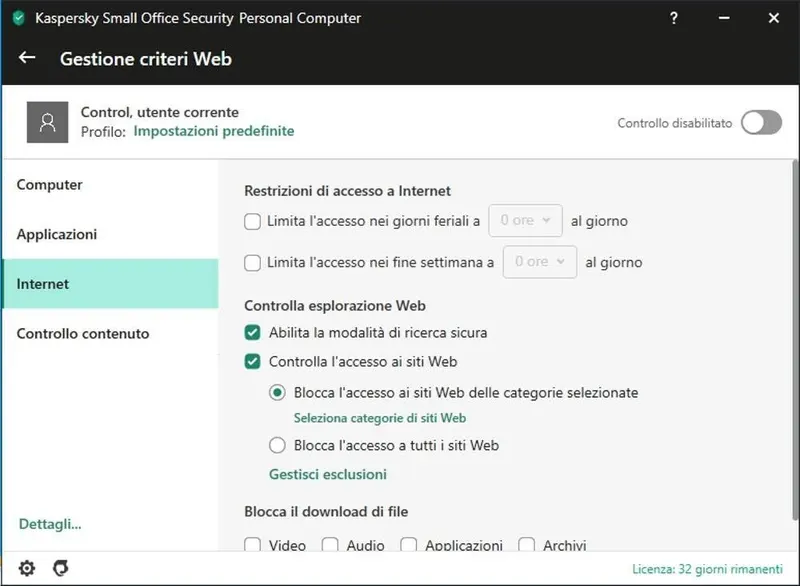Click the Blocca il download di file heading

[x=326, y=512]
